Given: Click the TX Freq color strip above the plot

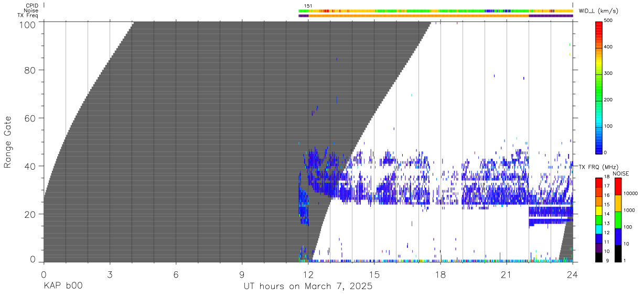Looking at the screenshot, I should pyautogui.click(x=436, y=16).
